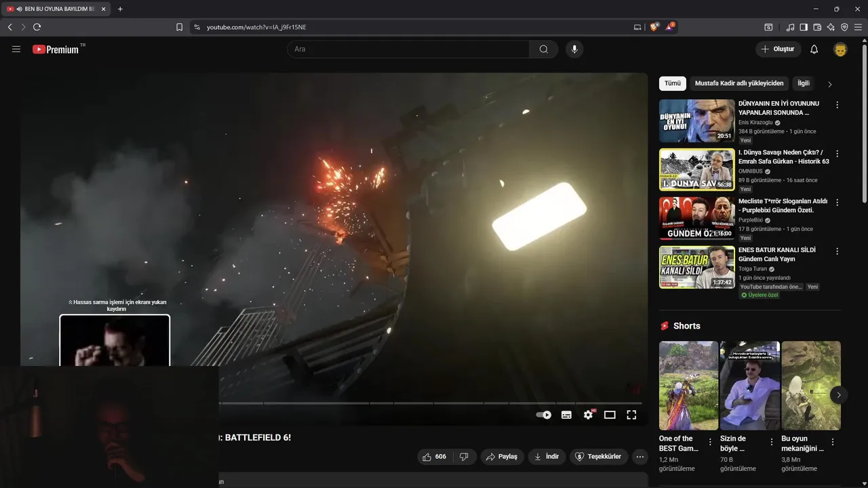868x488 pixels.
Task: Click the page vertical scrollbar
Action: [864, 122]
